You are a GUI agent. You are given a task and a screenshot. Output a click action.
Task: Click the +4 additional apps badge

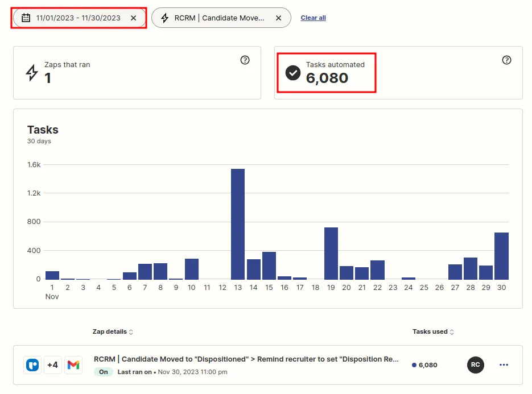[52, 365]
